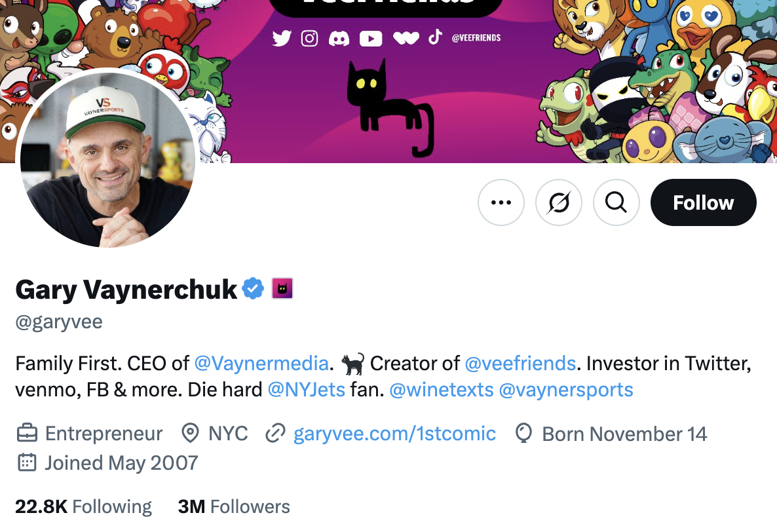
Task: Open the garyvee.com/1stcomic website link
Action: (394, 433)
